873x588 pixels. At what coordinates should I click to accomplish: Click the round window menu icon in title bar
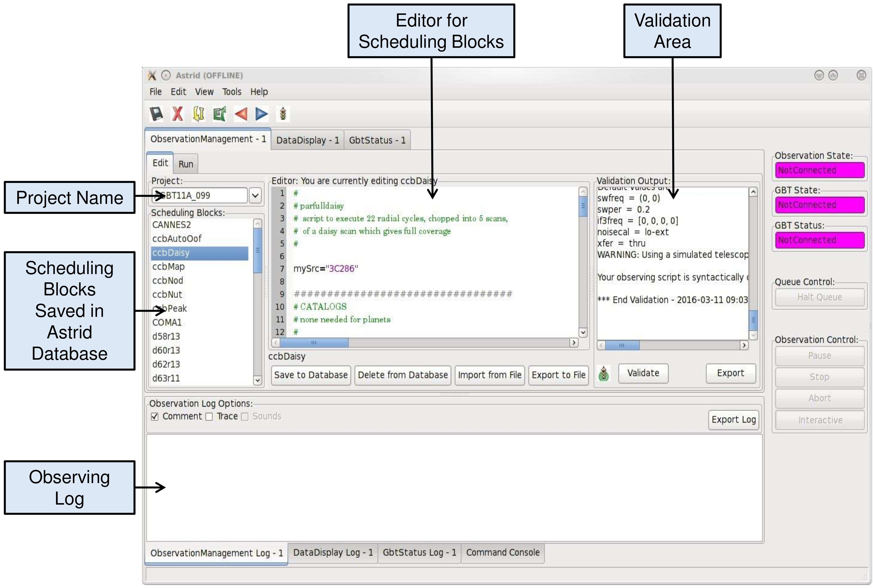click(166, 75)
